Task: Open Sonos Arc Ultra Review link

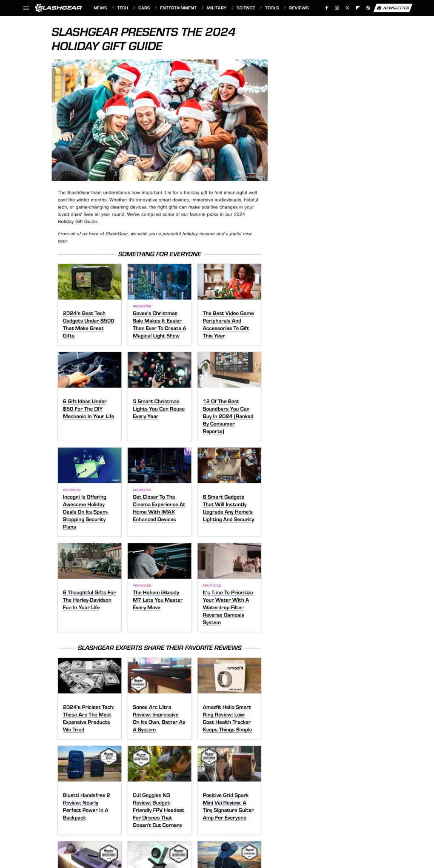Action: click(x=159, y=718)
